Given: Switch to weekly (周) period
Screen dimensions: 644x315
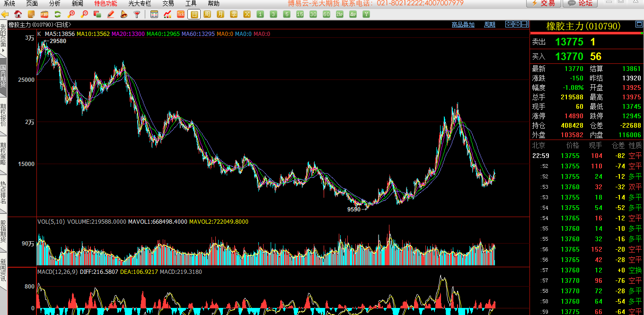Looking at the screenshot, I should click(x=207, y=14).
